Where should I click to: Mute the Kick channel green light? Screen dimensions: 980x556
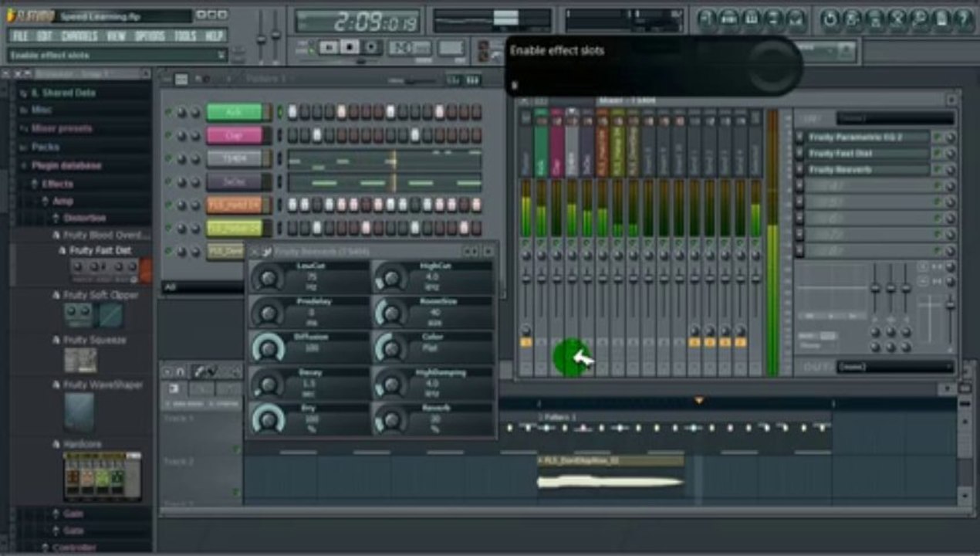(168, 112)
